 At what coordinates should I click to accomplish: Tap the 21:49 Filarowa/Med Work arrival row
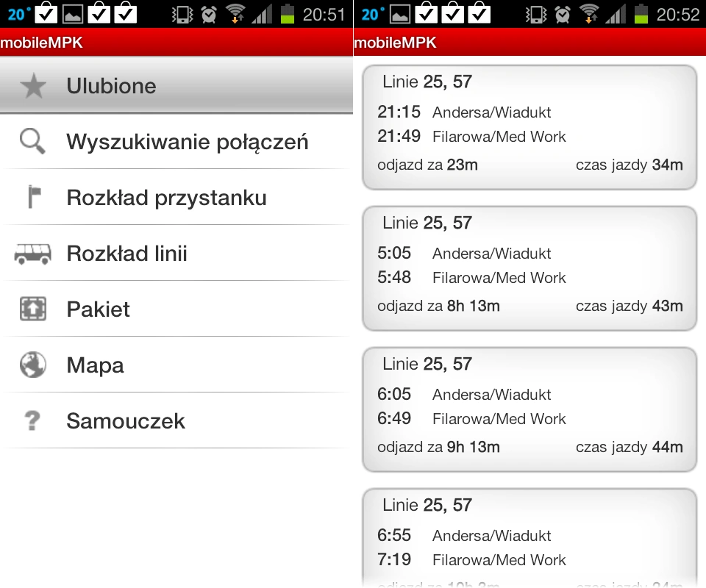click(471, 136)
